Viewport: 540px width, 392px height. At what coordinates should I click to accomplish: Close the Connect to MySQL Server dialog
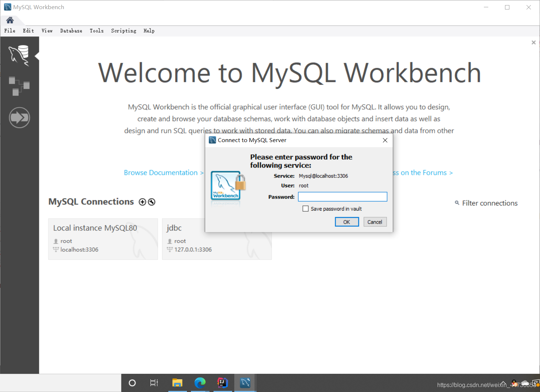pyautogui.click(x=385, y=140)
